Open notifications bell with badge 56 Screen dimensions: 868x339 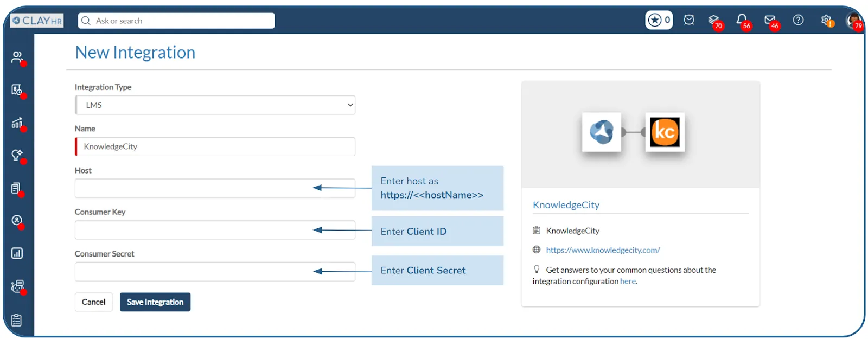pyautogui.click(x=743, y=21)
